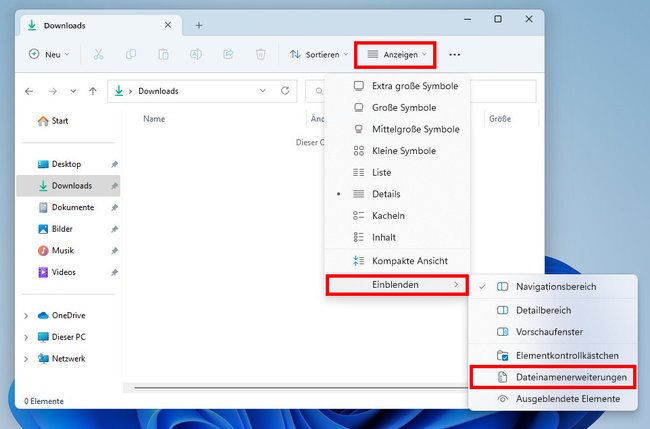Screen dimensions: 650x429
Task: Expand the OneDrive tree node
Action: tap(26, 316)
